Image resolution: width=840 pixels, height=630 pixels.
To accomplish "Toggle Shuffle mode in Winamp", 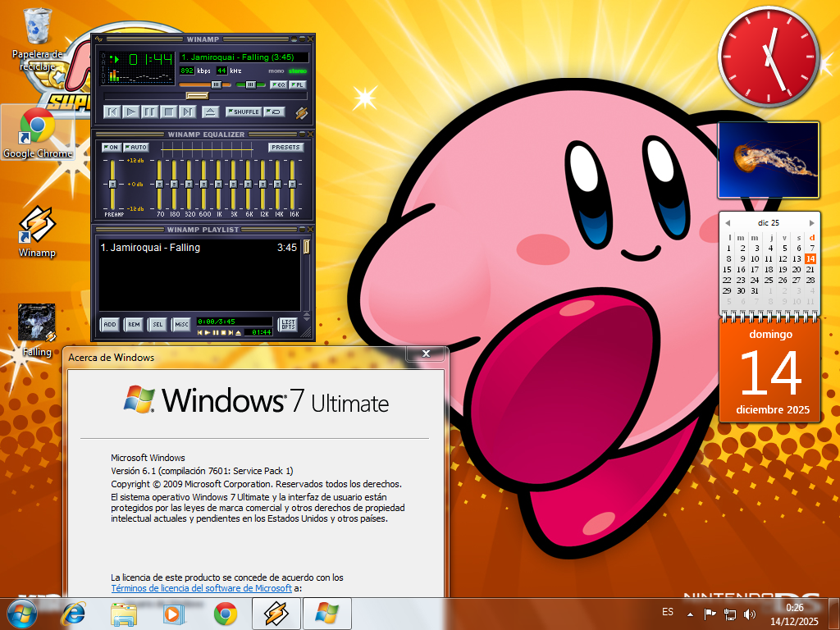I will [x=244, y=112].
